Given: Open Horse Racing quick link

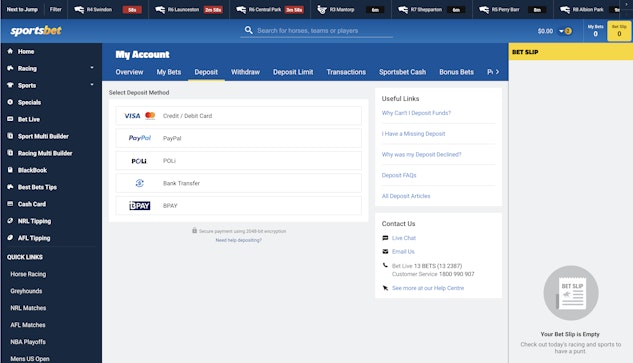Looking at the screenshot, I should coord(28,274).
